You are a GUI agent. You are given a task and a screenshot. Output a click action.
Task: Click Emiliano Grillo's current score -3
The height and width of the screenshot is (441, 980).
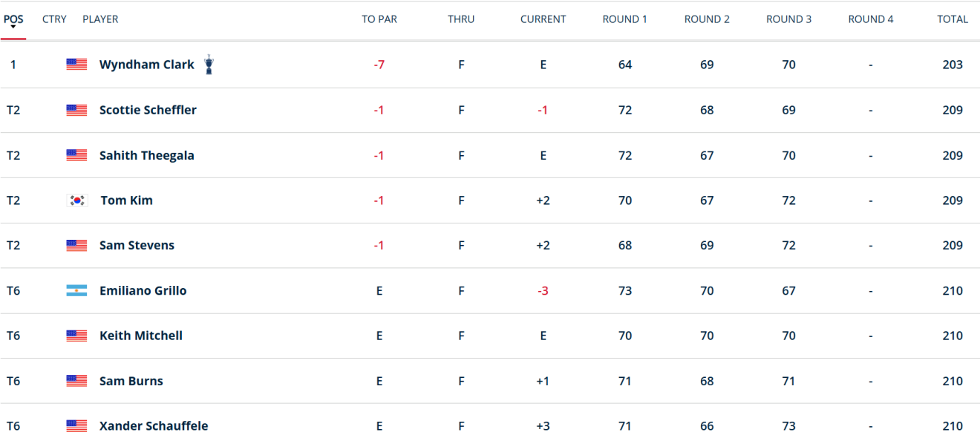pyautogui.click(x=543, y=291)
